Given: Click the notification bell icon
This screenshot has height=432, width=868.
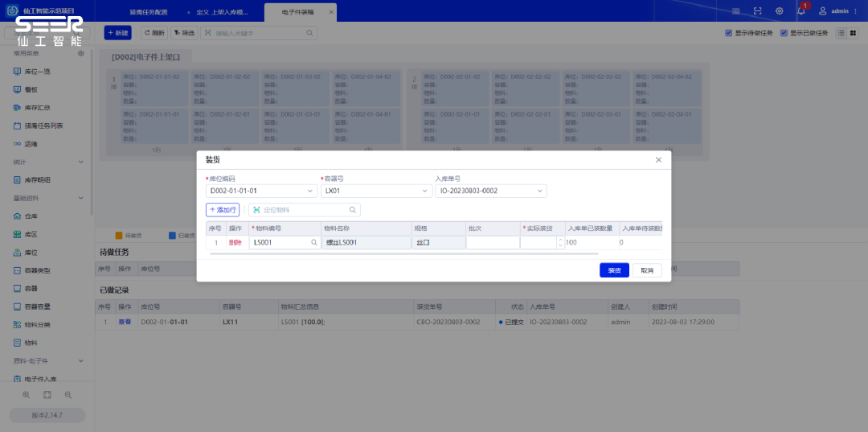Looking at the screenshot, I should (801, 11).
